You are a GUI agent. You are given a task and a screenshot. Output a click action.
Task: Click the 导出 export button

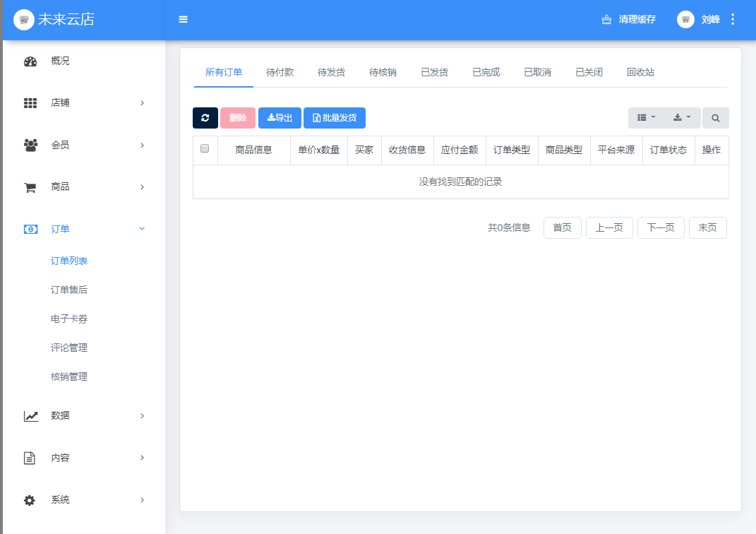280,118
